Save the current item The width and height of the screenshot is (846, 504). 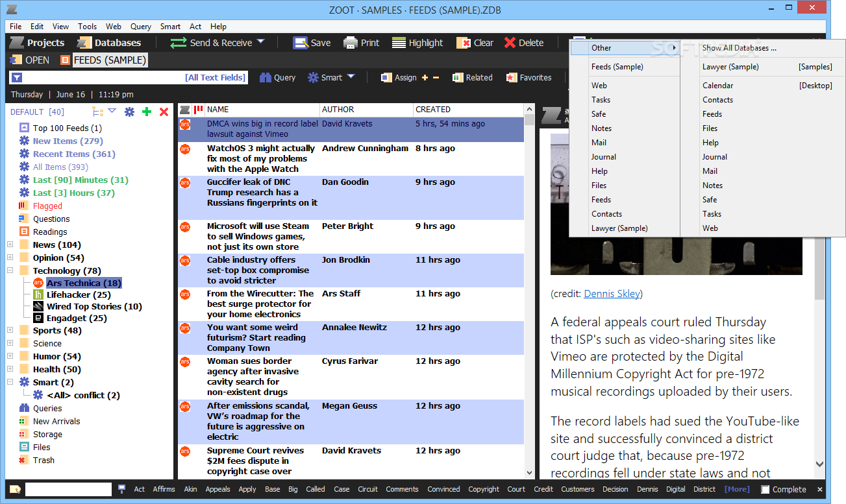pos(312,43)
